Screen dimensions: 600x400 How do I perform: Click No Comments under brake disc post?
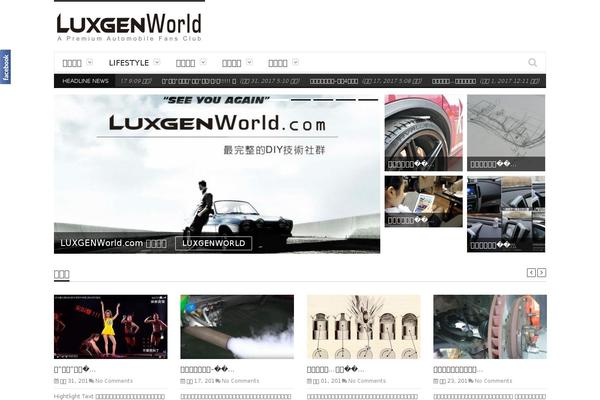click(x=493, y=381)
